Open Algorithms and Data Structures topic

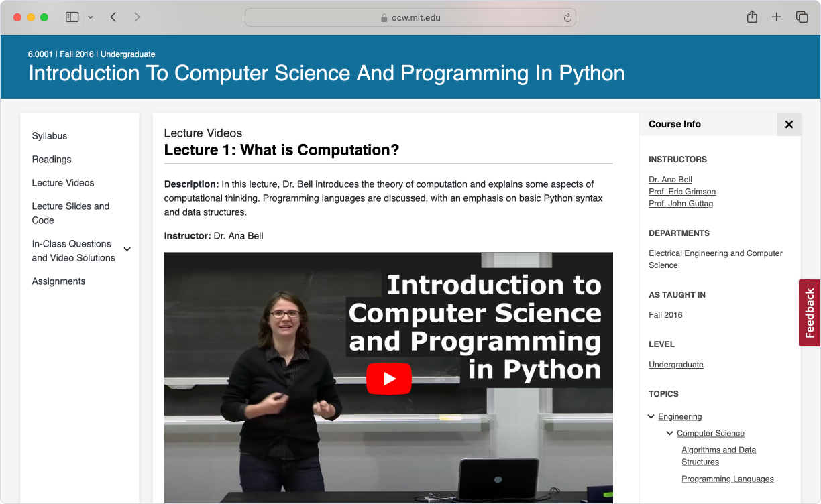point(718,456)
